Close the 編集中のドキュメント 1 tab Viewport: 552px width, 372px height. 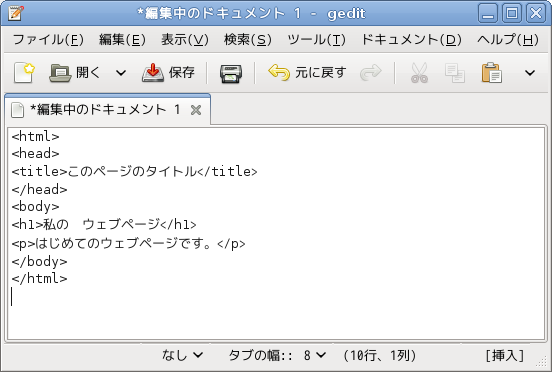point(196,110)
